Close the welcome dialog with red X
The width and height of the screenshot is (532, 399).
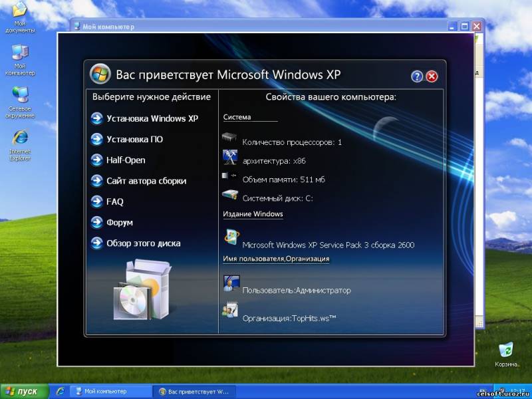(x=432, y=76)
